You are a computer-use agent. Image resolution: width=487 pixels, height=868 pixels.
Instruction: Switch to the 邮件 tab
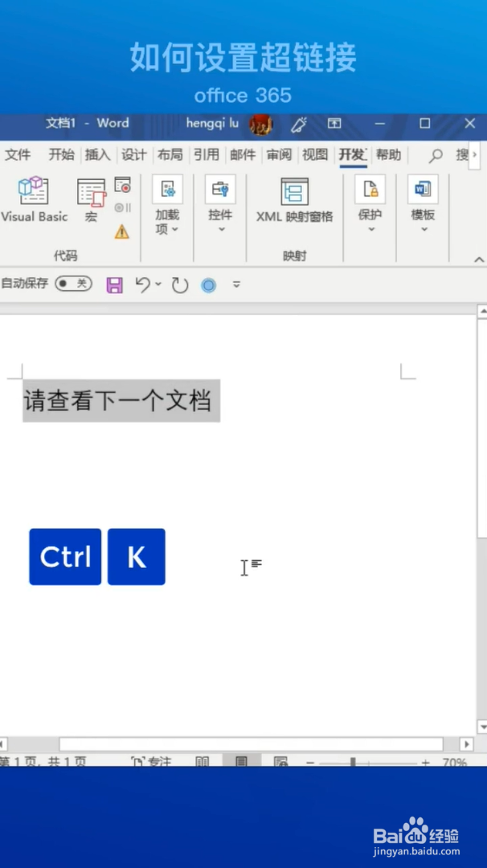(243, 154)
